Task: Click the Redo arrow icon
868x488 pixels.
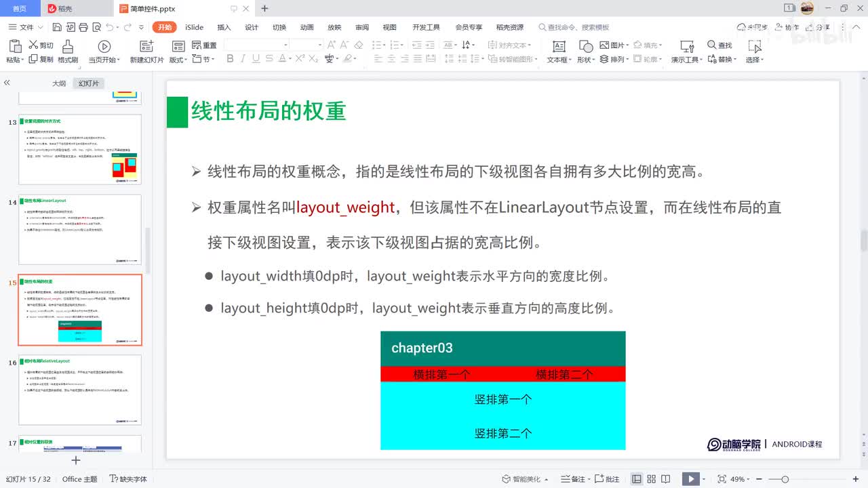Action: pos(127,27)
